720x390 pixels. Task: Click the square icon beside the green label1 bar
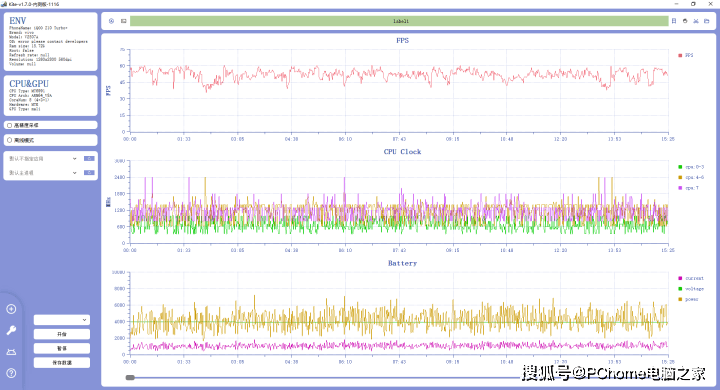point(124,21)
